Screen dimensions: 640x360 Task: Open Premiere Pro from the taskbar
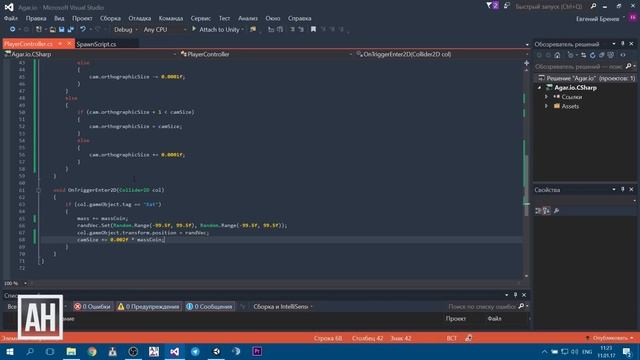tap(257, 351)
